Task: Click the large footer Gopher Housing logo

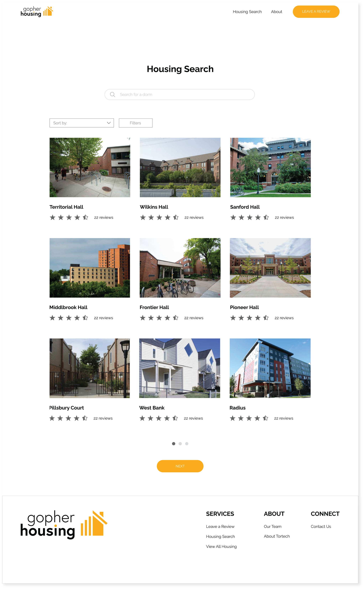Action: click(64, 525)
